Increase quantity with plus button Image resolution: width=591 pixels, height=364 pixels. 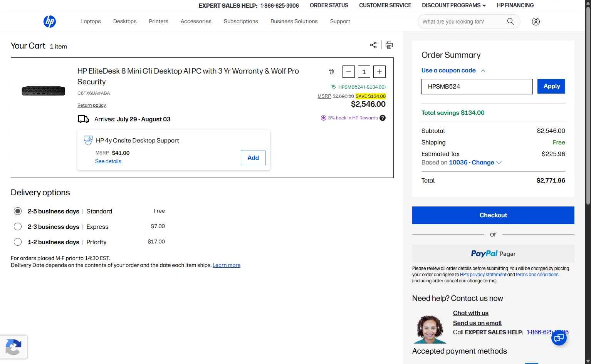(379, 72)
